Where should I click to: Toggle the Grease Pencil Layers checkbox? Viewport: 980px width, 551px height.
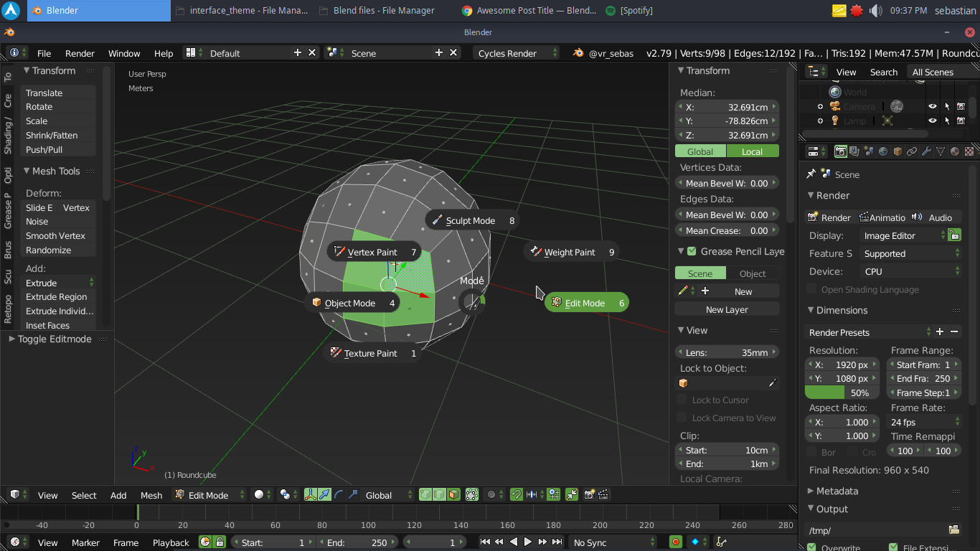692,251
